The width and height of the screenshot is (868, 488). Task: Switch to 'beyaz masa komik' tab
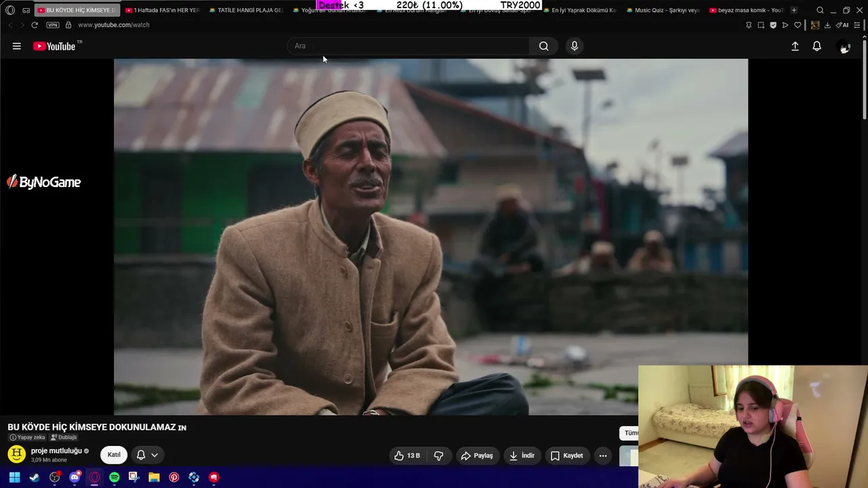[746, 10]
